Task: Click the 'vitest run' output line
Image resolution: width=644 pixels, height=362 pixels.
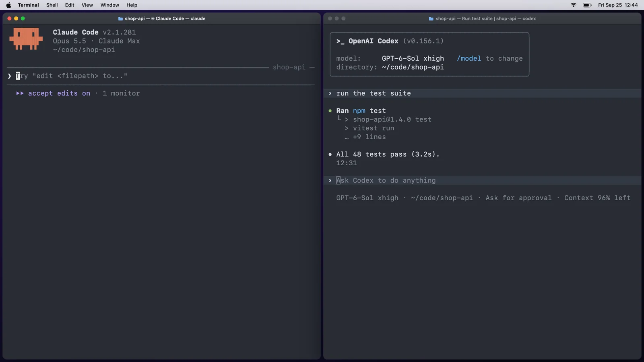Action: [x=374, y=128]
